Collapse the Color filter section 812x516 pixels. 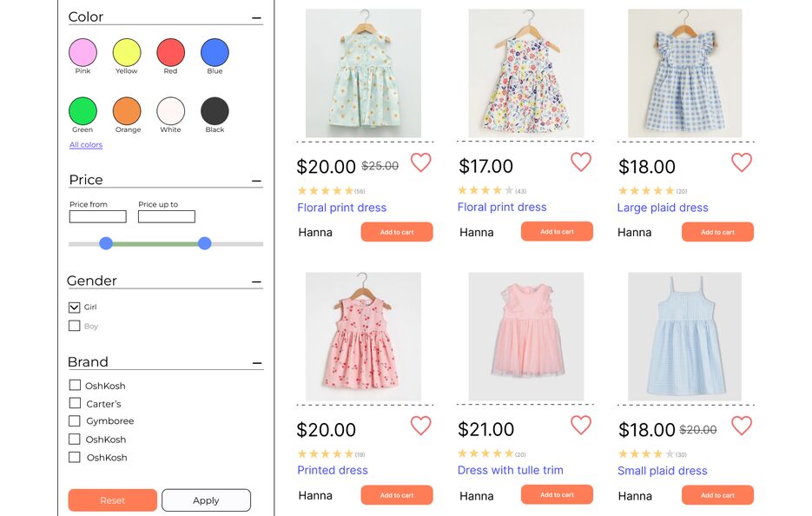pos(256,17)
